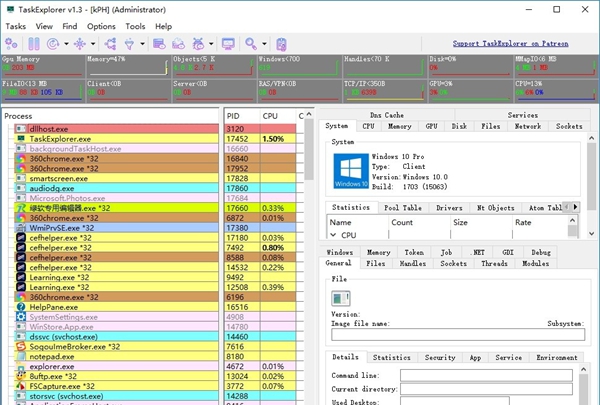This screenshot has height=405, width=600.
Task: Click the 360chrome.exe icon with PID 16840
Action: click(x=21, y=158)
